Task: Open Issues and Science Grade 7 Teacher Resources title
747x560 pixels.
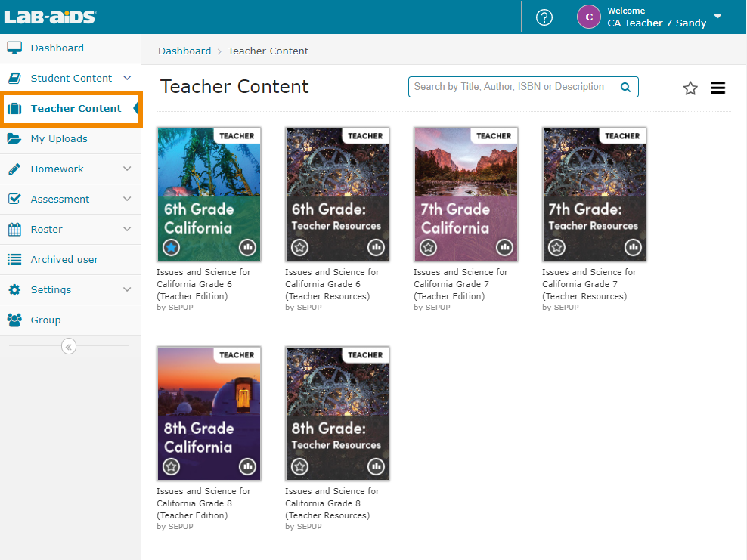Action: 589,284
